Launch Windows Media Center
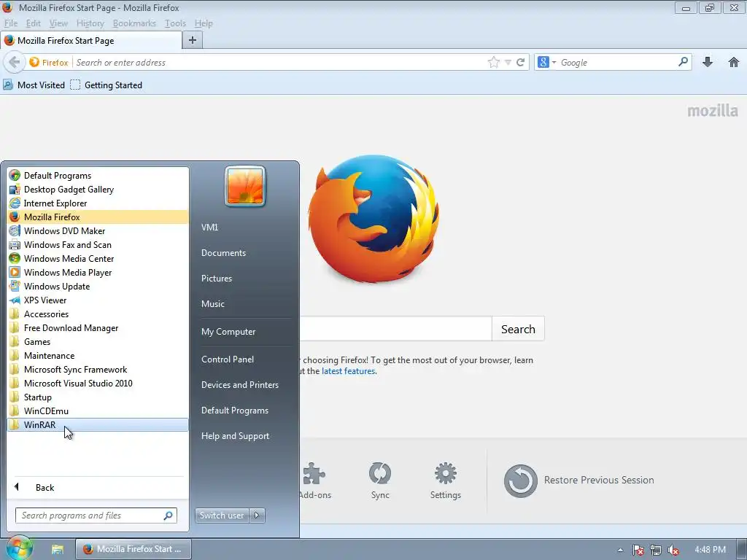The height and width of the screenshot is (560, 747). click(98, 259)
